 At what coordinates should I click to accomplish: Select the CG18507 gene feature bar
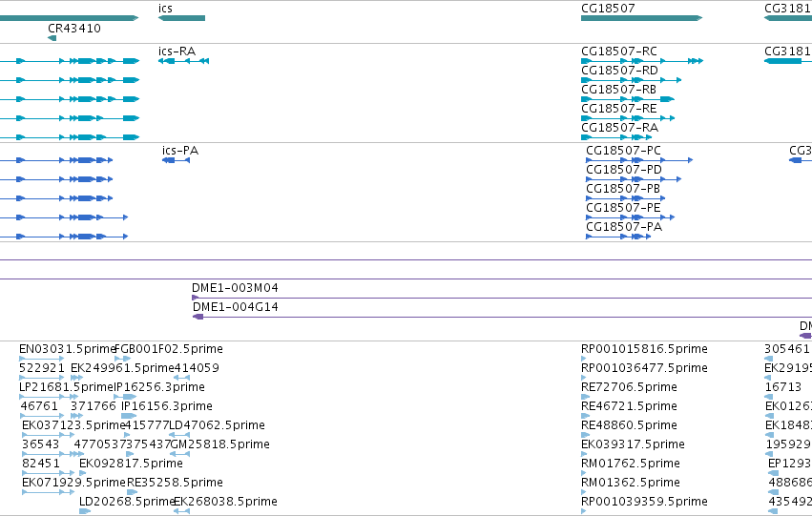tap(641, 18)
